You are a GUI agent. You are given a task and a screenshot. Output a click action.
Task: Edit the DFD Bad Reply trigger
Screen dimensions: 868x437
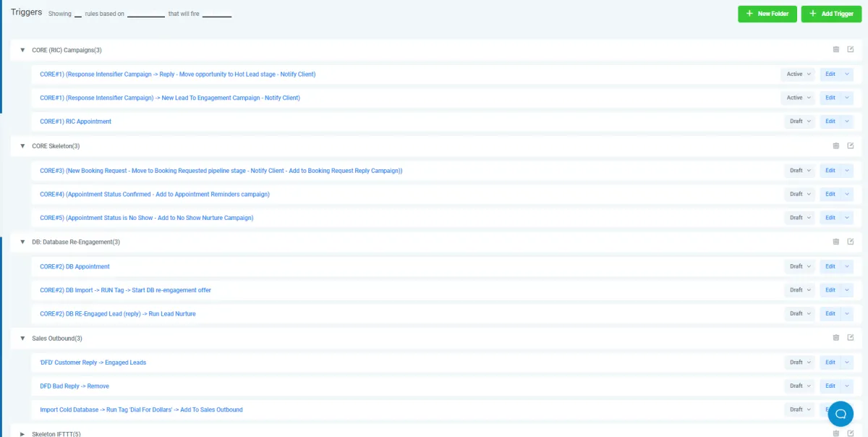pyautogui.click(x=830, y=386)
